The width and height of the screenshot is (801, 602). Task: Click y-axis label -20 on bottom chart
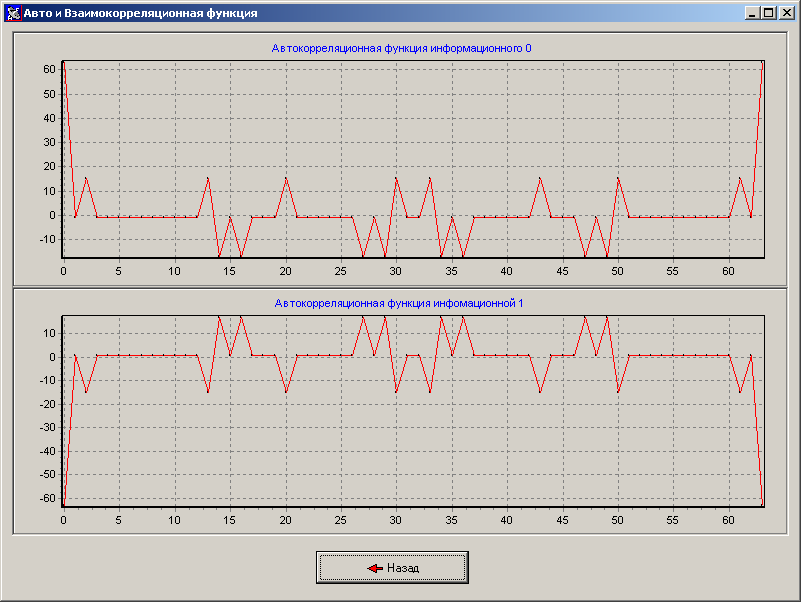[48, 404]
